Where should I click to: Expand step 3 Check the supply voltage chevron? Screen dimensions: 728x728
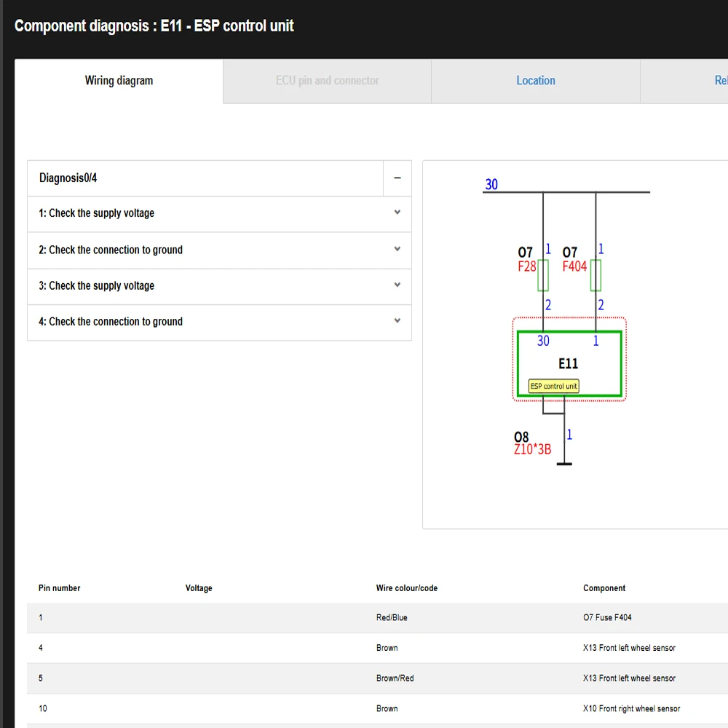click(397, 285)
